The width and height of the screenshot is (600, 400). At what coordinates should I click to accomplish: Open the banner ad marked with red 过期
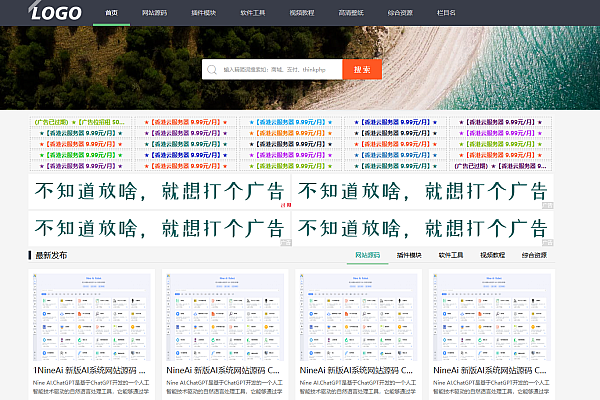160,191
